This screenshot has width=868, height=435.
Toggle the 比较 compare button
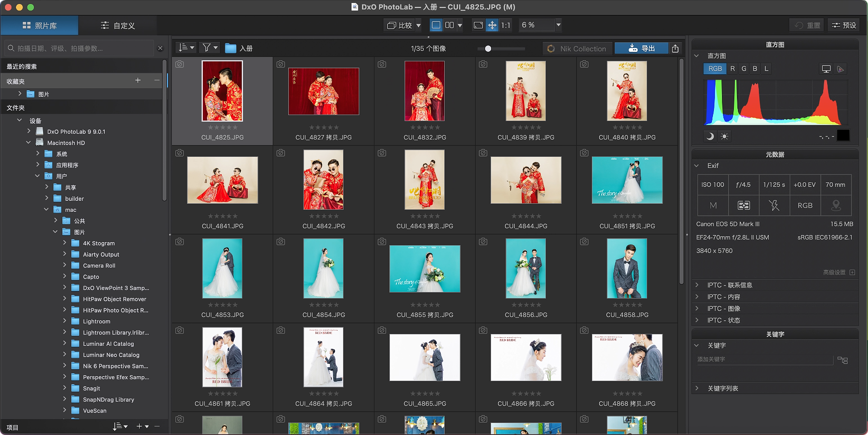(x=399, y=25)
